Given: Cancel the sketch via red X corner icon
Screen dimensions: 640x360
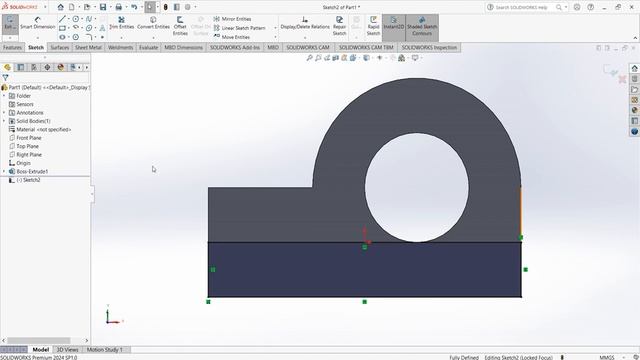Looking at the screenshot, I should pos(622,79).
